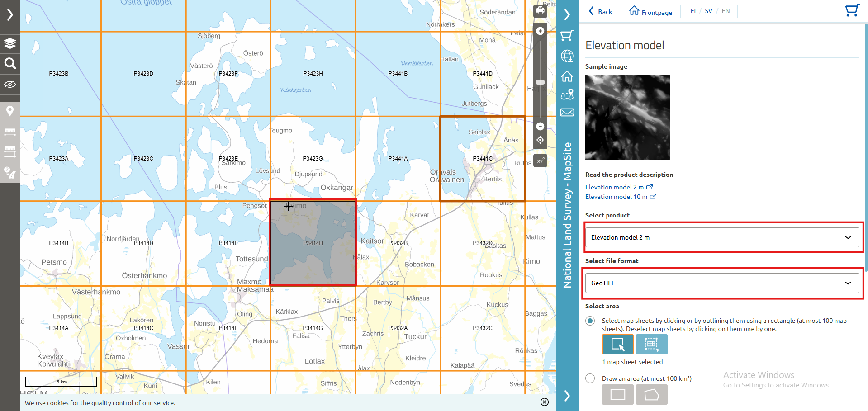Open the XY coordinates tool
This screenshot has width=868, height=411.
pyautogui.click(x=540, y=161)
